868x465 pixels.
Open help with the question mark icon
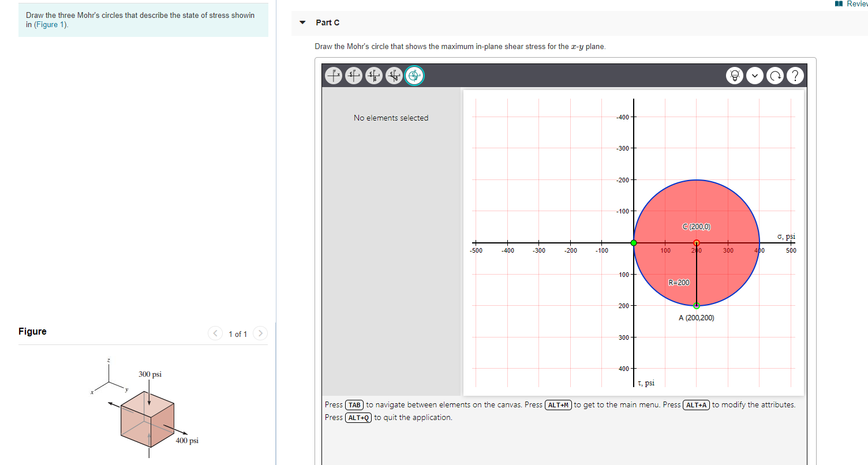795,76
